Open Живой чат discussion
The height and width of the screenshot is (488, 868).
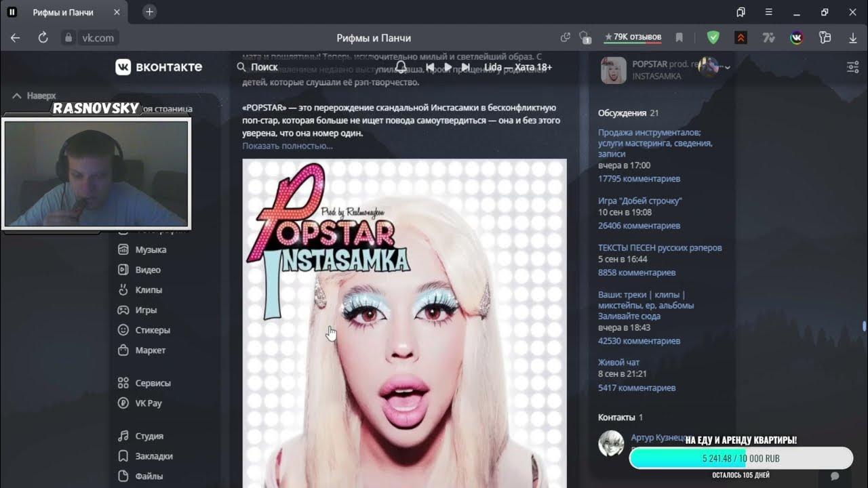point(618,363)
